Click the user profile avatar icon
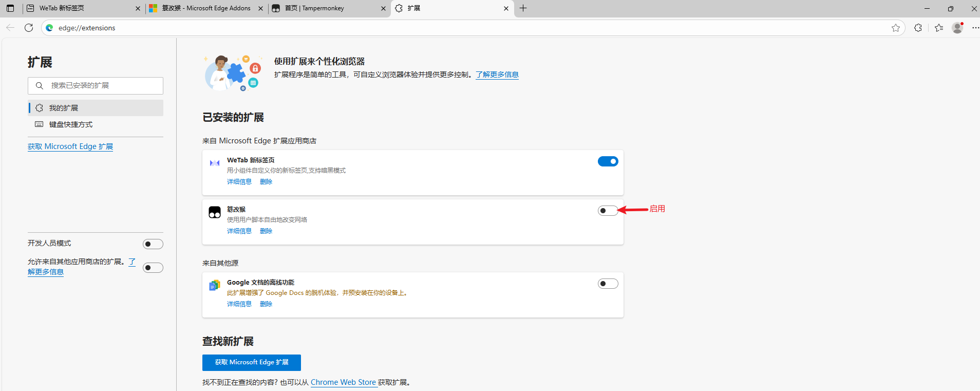The image size is (980, 391). pyautogui.click(x=957, y=28)
